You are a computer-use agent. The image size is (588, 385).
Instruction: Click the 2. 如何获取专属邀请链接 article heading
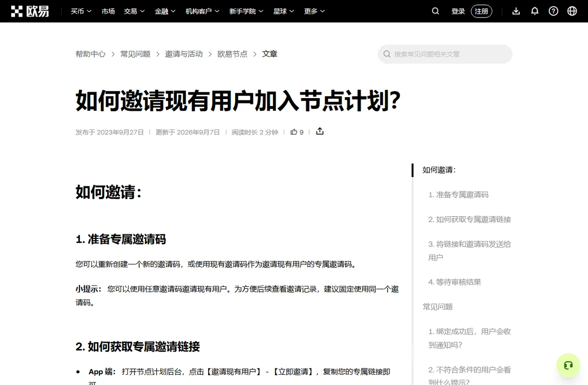[x=138, y=347]
